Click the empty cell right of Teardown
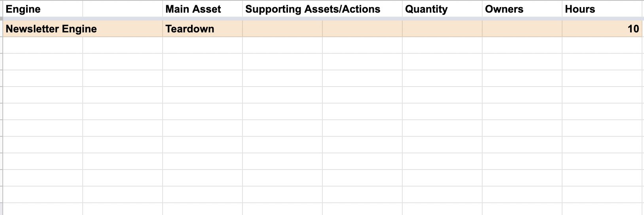This screenshot has width=644, height=215. (x=282, y=29)
